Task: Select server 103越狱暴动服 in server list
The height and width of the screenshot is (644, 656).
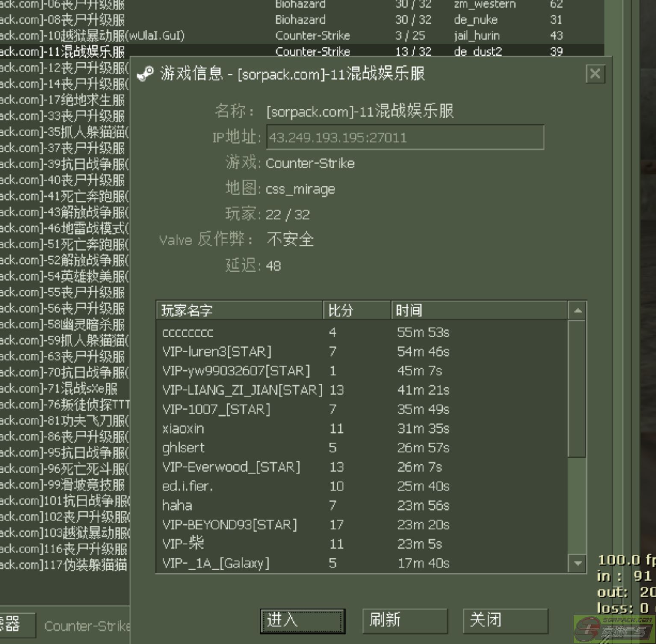Action: point(65,533)
